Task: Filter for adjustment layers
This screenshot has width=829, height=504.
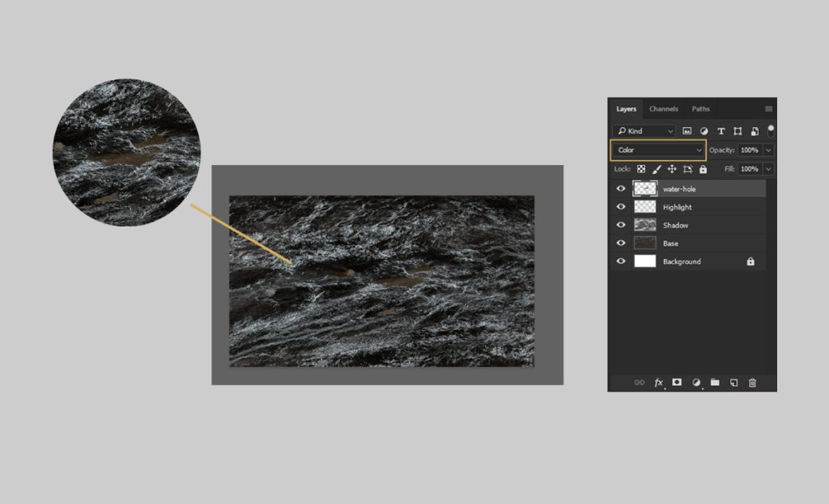Action: (x=704, y=131)
